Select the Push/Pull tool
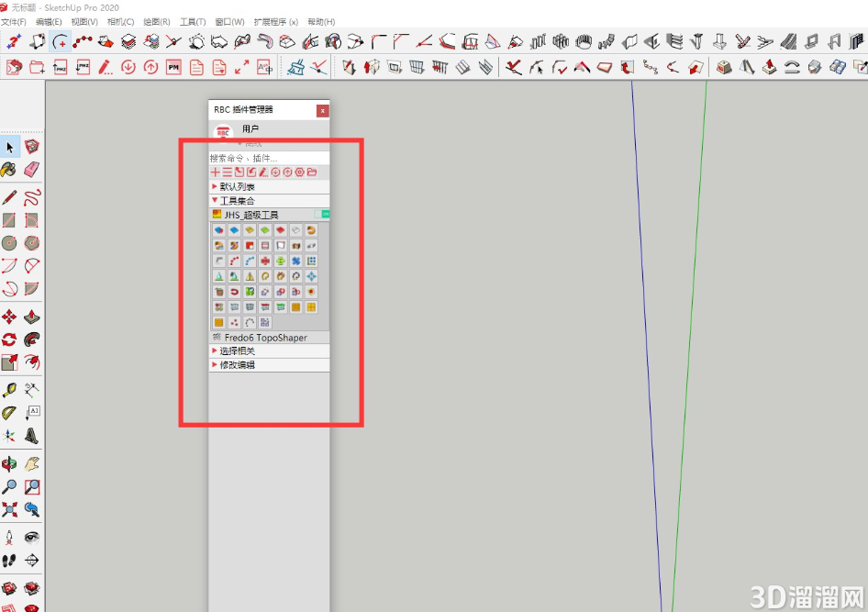868x612 pixels. [x=32, y=317]
